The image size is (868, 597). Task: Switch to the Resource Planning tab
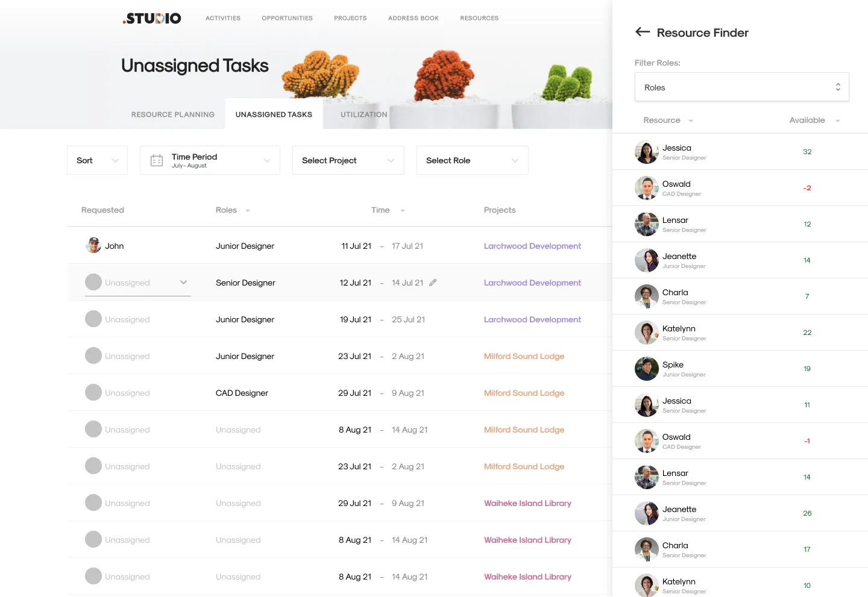172,114
